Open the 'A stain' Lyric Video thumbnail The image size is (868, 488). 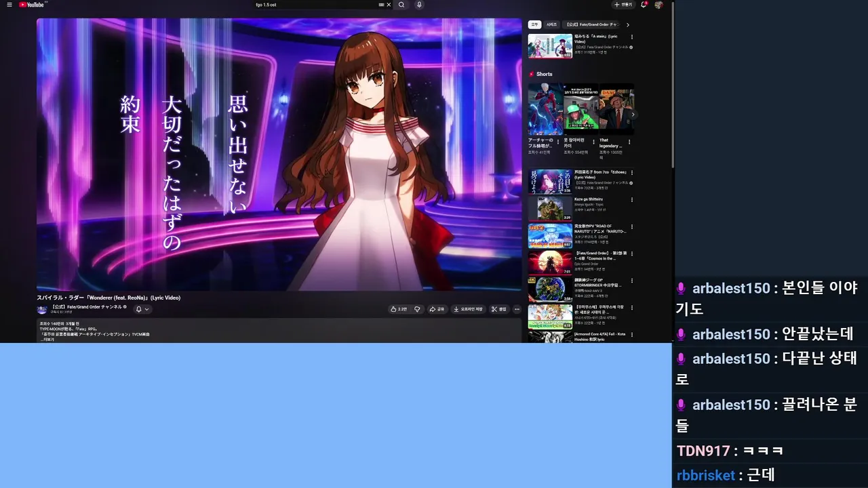point(550,46)
